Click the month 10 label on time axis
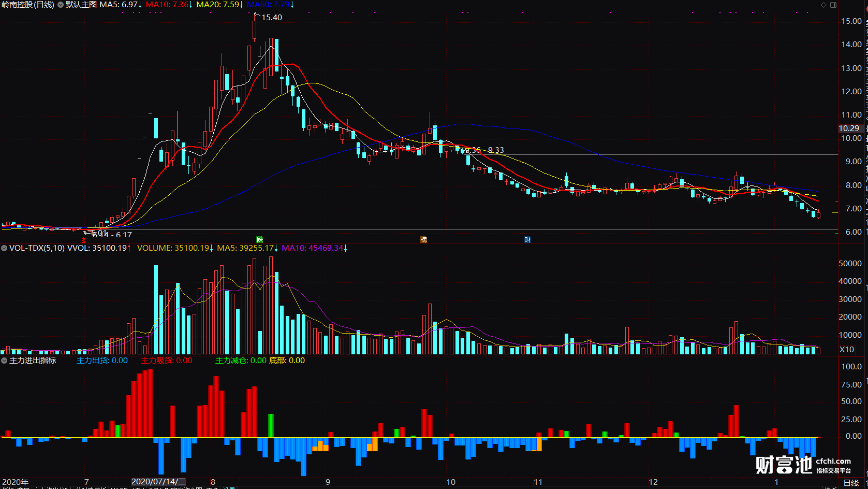Image resolution: width=868 pixels, height=489 pixels. click(x=451, y=482)
